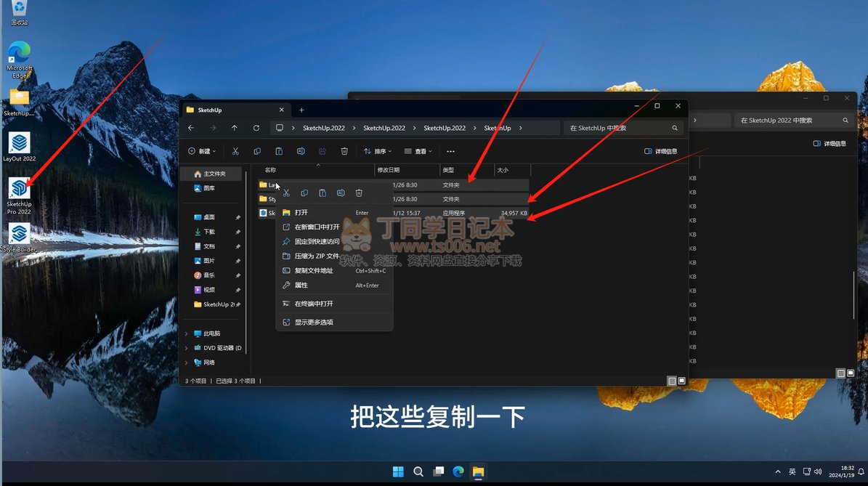Click the Share icon in Explorer toolbar
868x486 pixels.
tap(323, 151)
